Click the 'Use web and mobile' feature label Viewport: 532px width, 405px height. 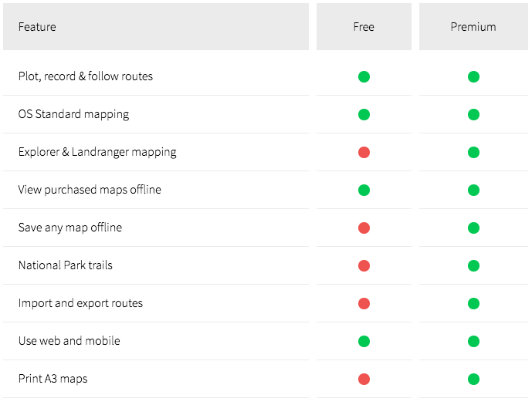click(x=69, y=341)
